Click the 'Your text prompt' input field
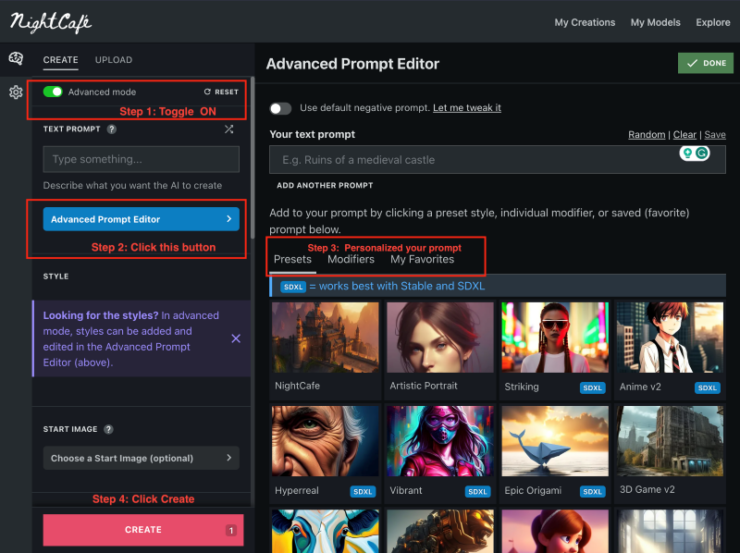This screenshot has width=740, height=553. pos(470,160)
